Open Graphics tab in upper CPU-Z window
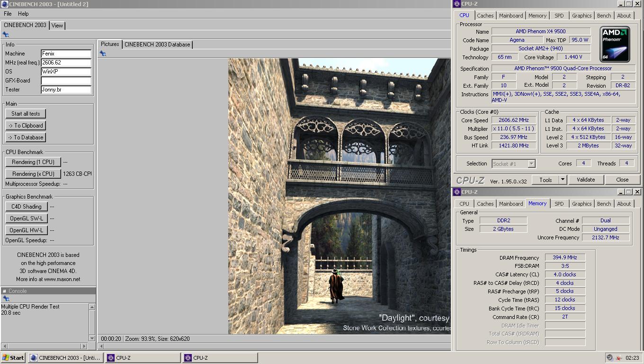 click(582, 16)
